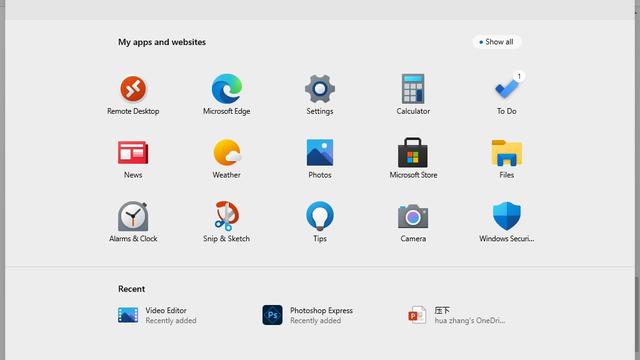Click the To Do notification badge
640x360 pixels.
[x=519, y=76]
